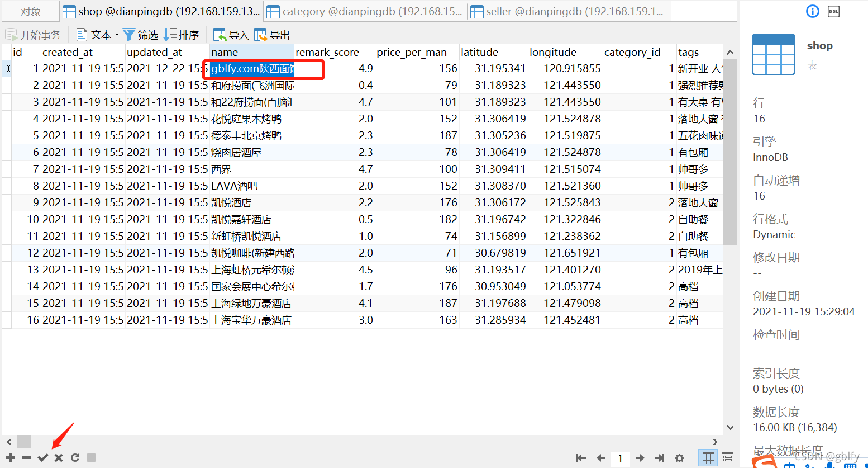Image resolution: width=868 pixels, height=468 pixels.
Task: Click the name cell gblfy.com陕西面馆
Action: (x=252, y=69)
